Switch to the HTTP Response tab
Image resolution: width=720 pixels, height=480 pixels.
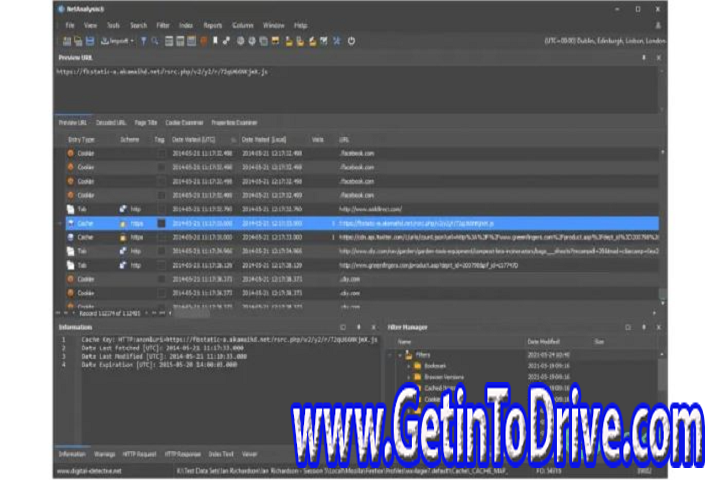tap(183, 454)
